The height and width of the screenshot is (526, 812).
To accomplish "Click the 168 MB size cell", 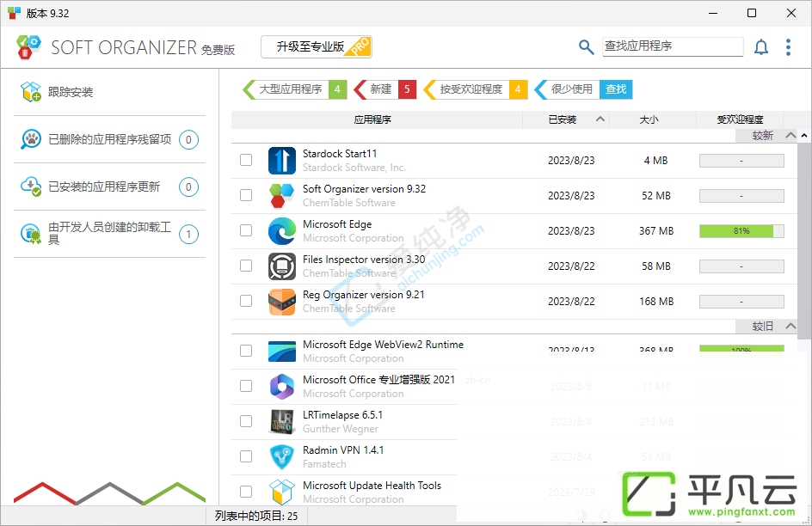I will (x=656, y=301).
